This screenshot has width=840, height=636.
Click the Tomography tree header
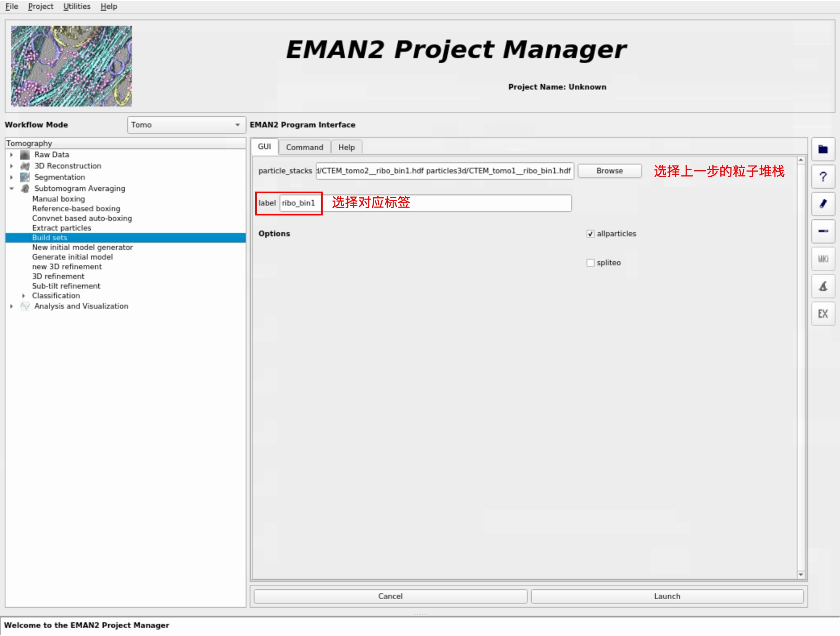tap(126, 144)
